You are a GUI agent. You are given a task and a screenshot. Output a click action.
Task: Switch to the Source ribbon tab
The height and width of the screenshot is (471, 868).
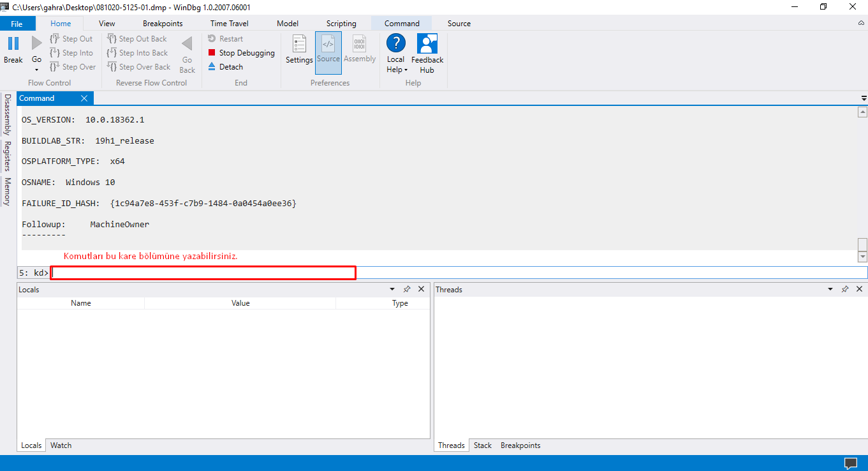click(459, 24)
